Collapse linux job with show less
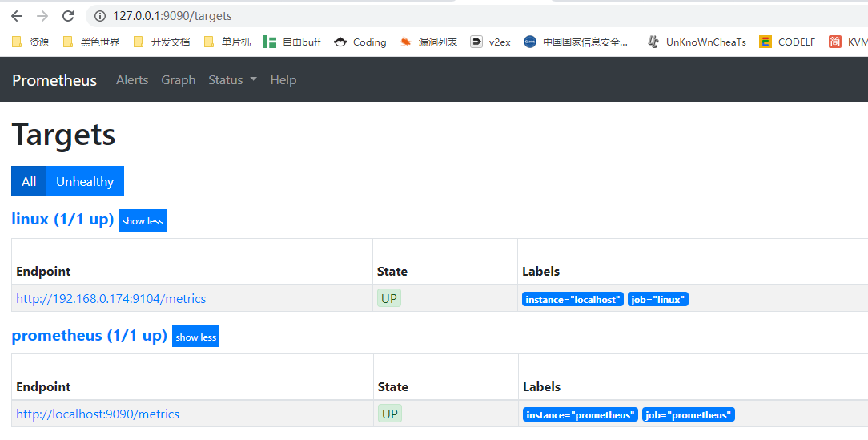868x440 pixels. click(143, 221)
